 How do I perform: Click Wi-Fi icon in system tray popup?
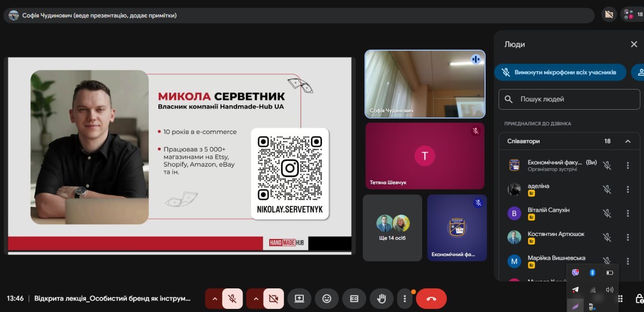593,290
